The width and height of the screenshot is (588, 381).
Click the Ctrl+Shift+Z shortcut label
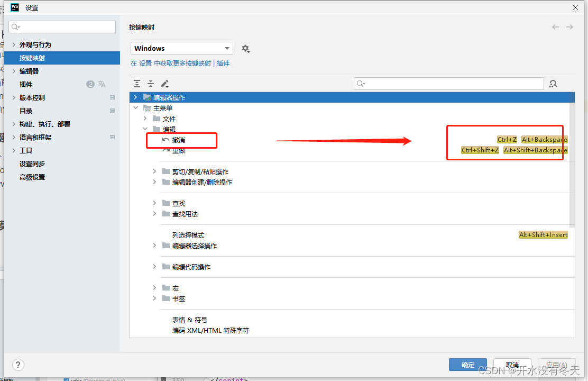tap(480, 150)
